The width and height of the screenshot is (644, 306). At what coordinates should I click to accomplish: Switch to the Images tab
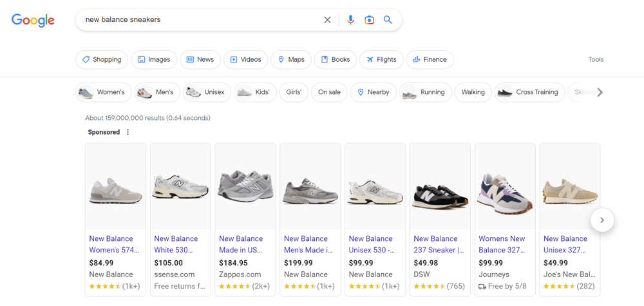pyautogui.click(x=153, y=59)
